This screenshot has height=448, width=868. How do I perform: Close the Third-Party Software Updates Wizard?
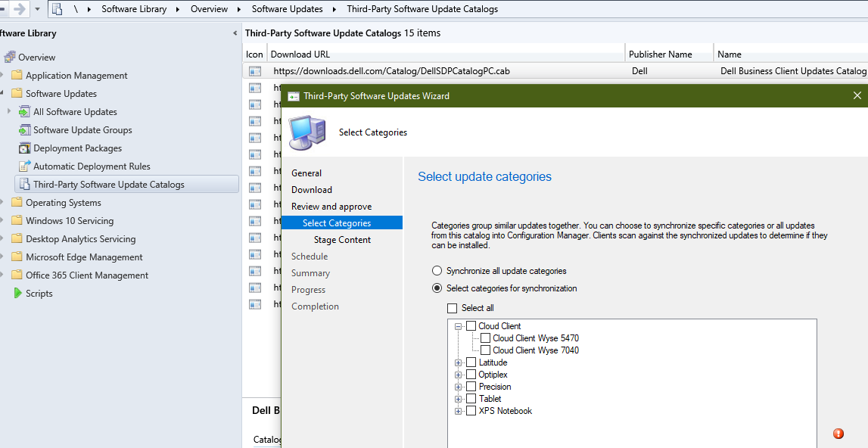[857, 95]
